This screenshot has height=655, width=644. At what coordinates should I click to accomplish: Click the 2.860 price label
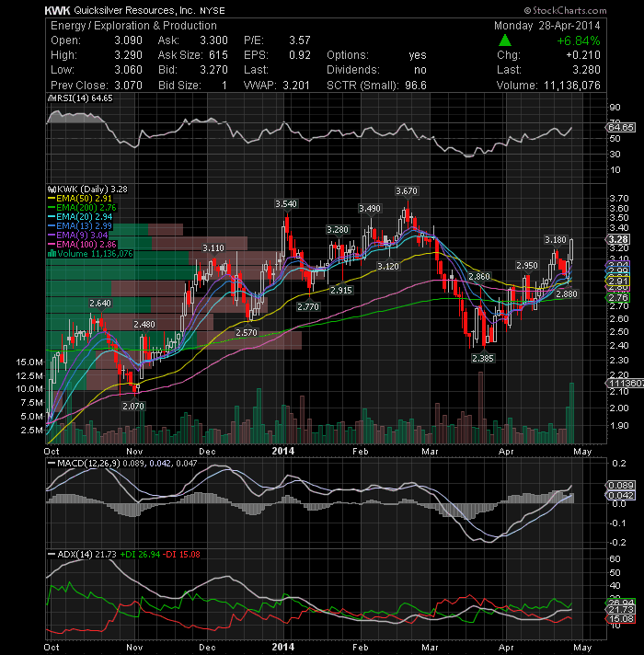coord(479,277)
